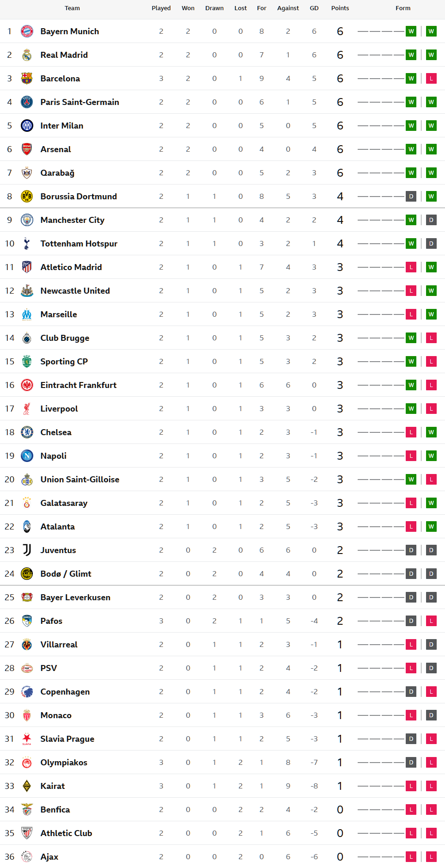Click the Real Madrid club crest
The image size is (445, 868).
pyautogui.click(x=27, y=55)
